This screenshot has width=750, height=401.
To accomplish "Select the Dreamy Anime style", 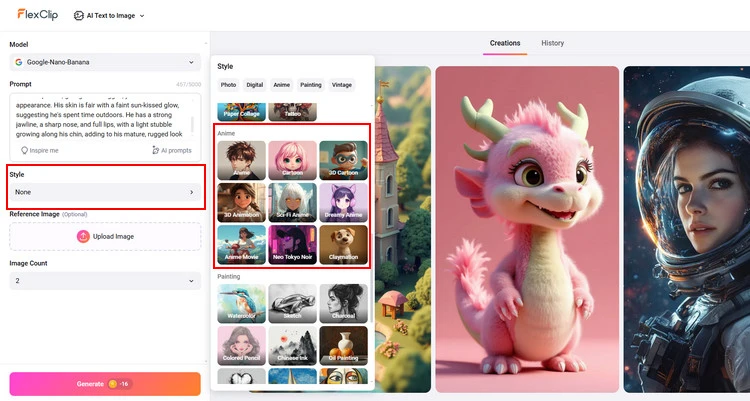I will [343, 202].
